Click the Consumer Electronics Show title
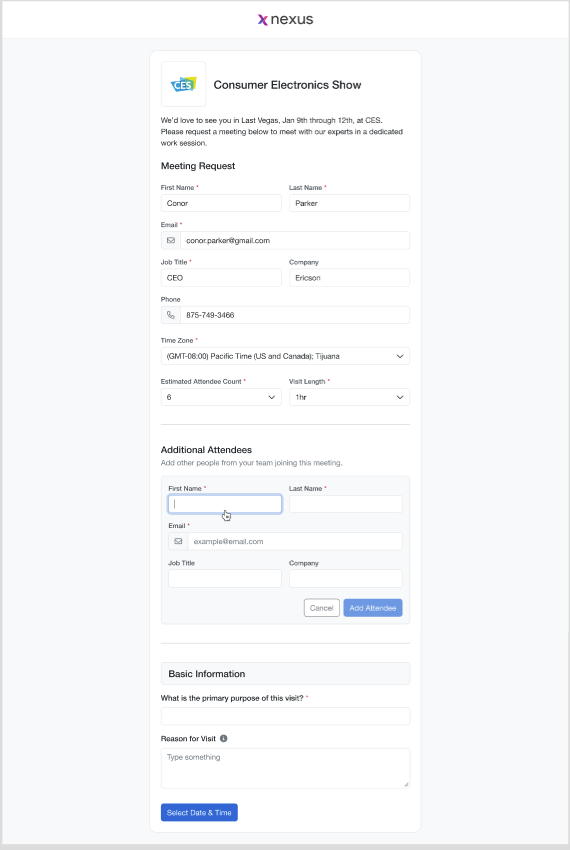 [x=287, y=85]
